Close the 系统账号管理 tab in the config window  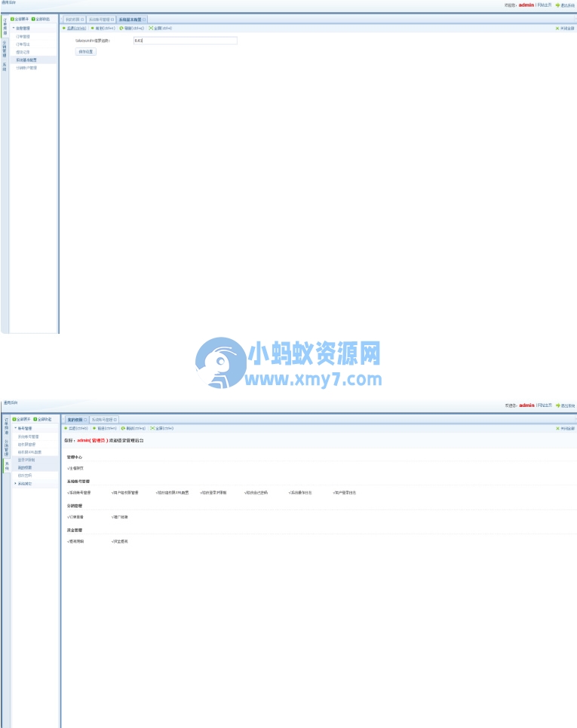coord(112,20)
